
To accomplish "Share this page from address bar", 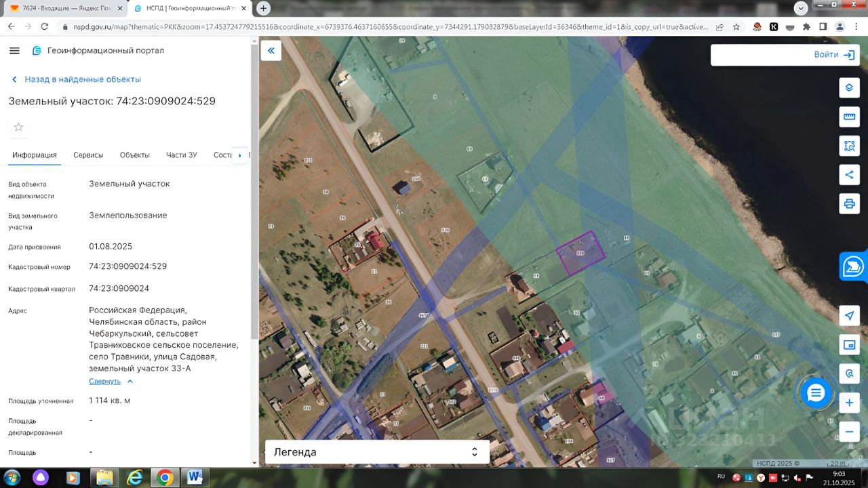I will 719,27.
